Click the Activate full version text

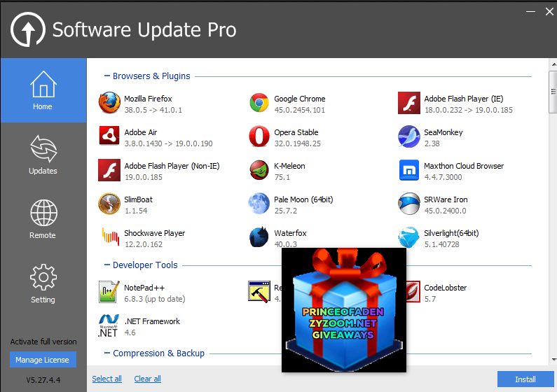(43, 342)
